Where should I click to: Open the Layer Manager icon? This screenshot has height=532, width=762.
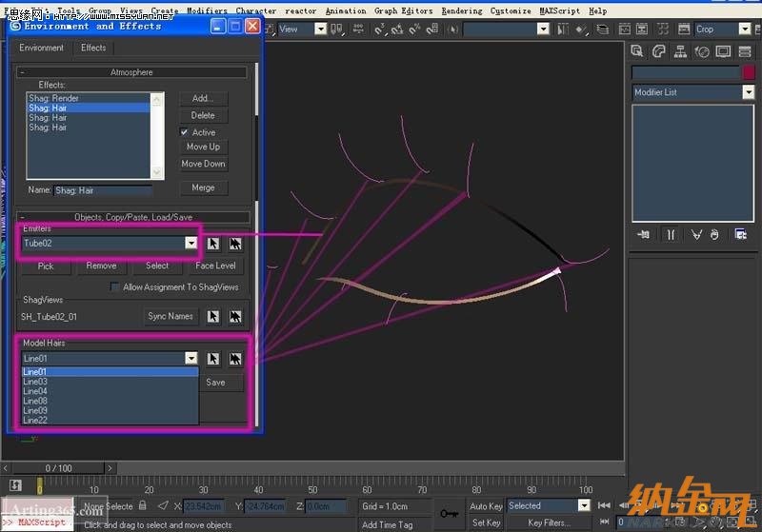click(603, 30)
